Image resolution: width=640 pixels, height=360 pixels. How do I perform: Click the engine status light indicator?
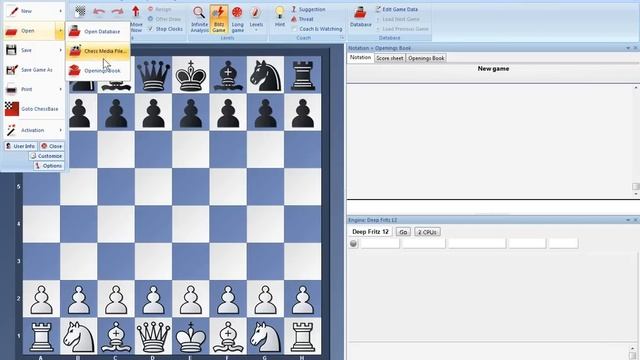(353, 244)
